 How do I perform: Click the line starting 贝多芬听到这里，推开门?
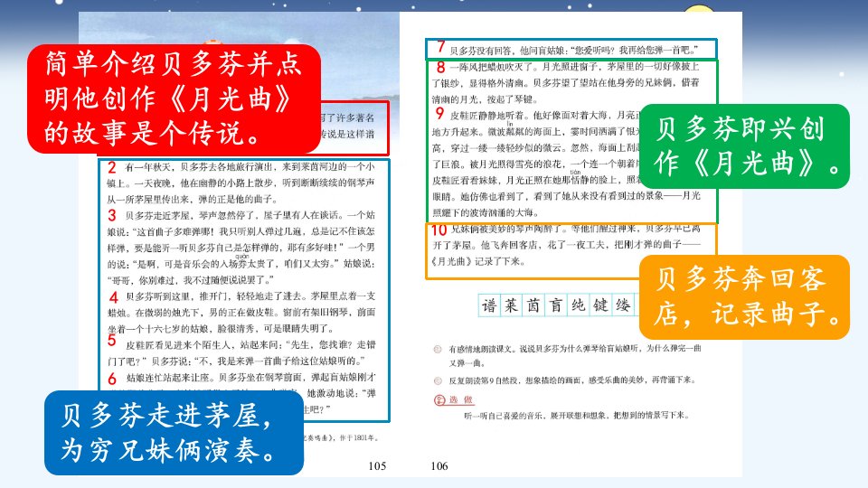pyautogui.click(x=250, y=296)
